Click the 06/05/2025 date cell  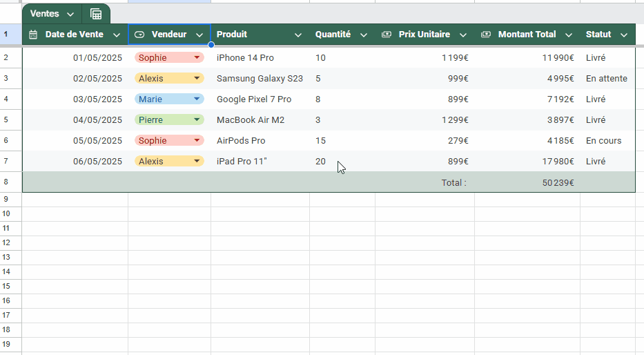pyautogui.click(x=75, y=161)
